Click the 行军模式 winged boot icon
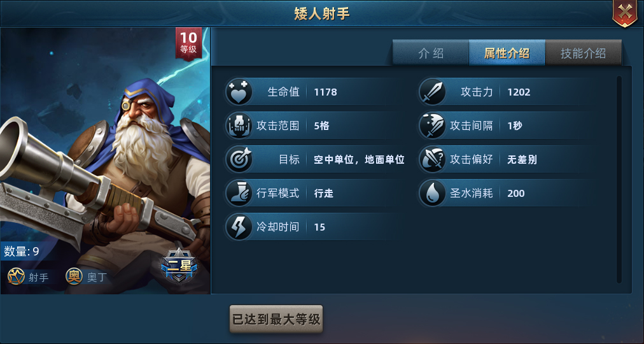This screenshot has height=344, width=644. tap(239, 193)
